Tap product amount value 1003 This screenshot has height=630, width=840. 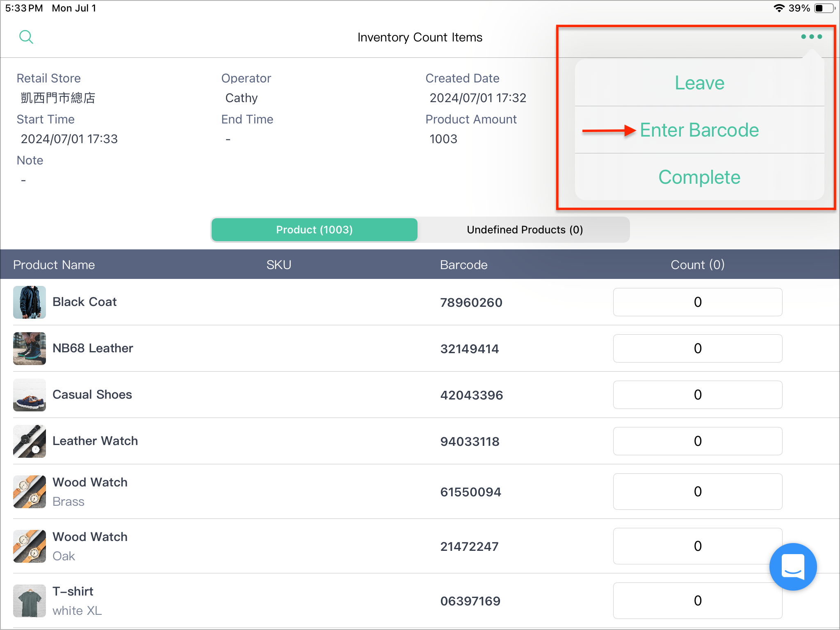pyautogui.click(x=443, y=139)
